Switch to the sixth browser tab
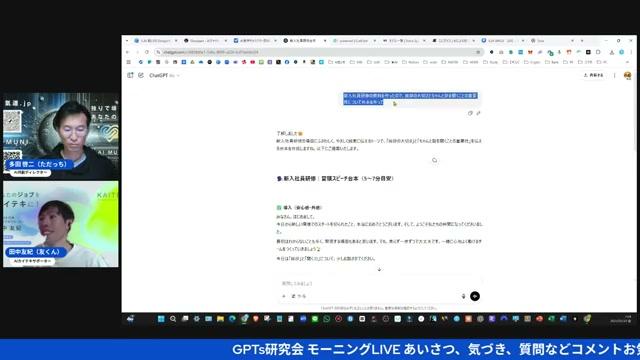Viewport: 640px width, 360px height. (403, 41)
